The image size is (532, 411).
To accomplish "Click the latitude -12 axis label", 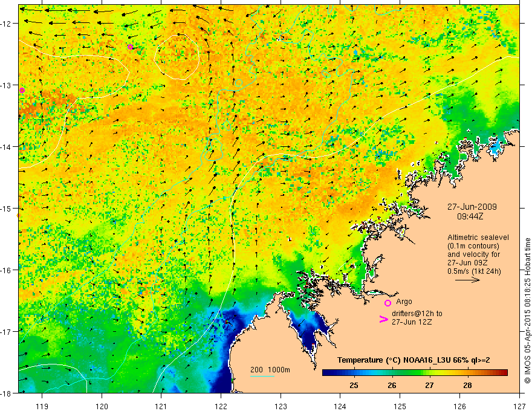I will pos(7,24).
